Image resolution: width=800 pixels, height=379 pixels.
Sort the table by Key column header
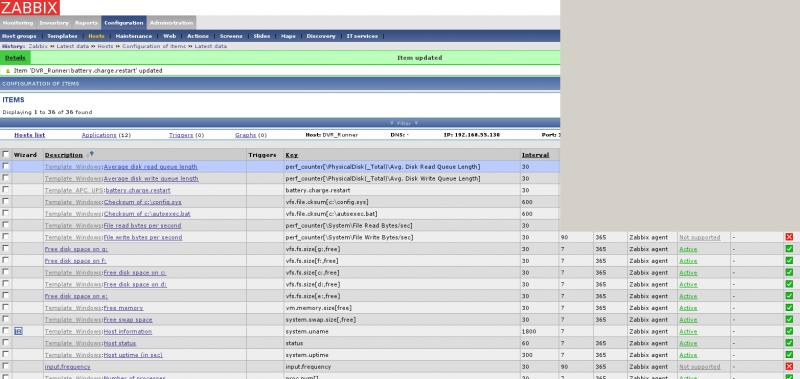292,155
